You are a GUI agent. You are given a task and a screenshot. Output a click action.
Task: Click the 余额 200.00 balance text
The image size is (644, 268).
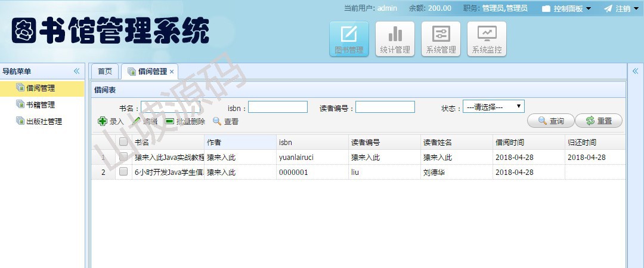pyautogui.click(x=430, y=8)
